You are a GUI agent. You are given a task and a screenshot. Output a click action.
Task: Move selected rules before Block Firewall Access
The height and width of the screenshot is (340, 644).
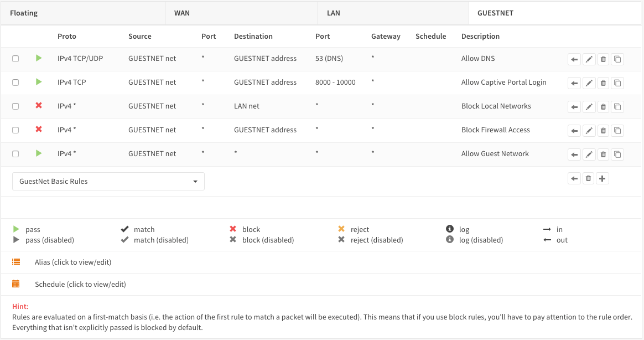coord(574,131)
